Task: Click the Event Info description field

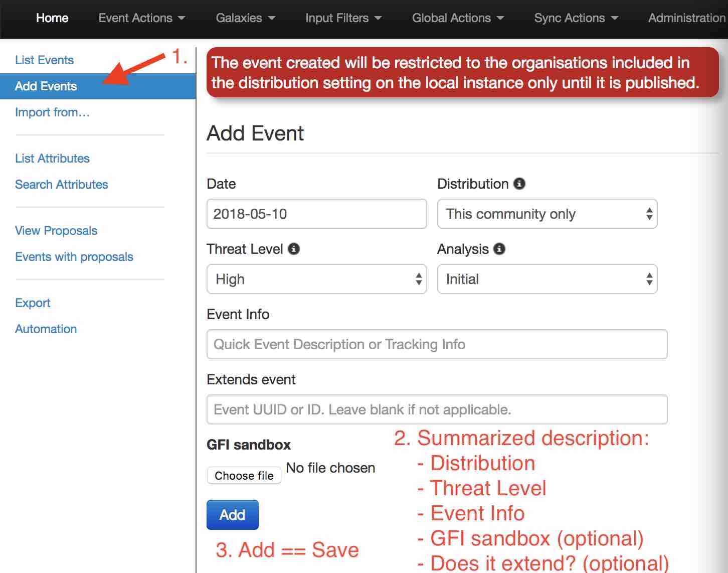Action: (436, 344)
